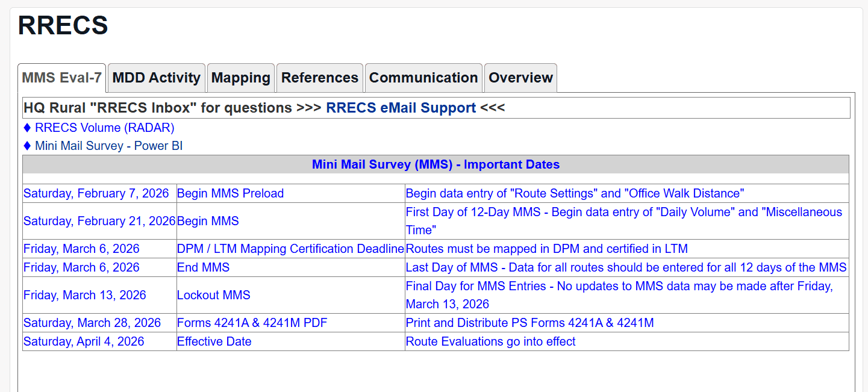Click DPM / LTM Mapping Certification Deadline cell

tap(290, 249)
